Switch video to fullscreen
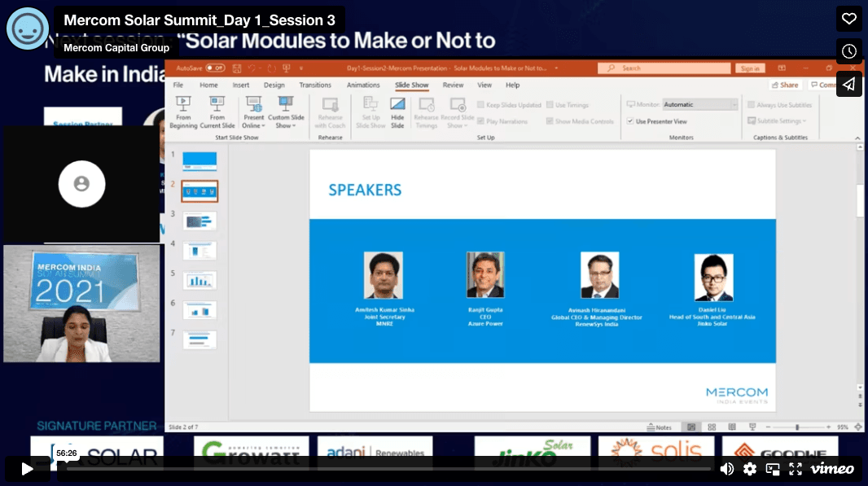Viewport: 868px width, 486px height. pyautogui.click(x=796, y=469)
